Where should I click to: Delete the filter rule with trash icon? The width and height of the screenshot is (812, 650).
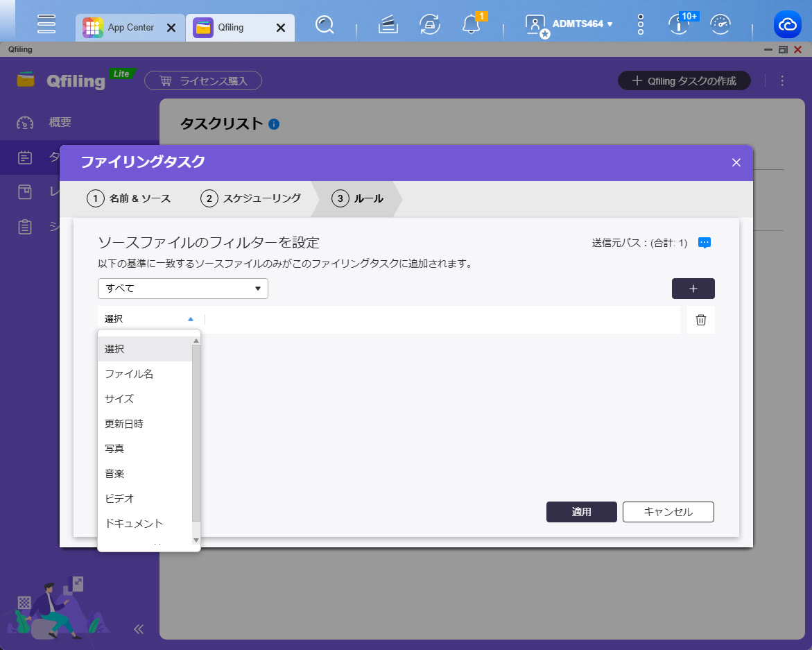pyautogui.click(x=700, y=320)
